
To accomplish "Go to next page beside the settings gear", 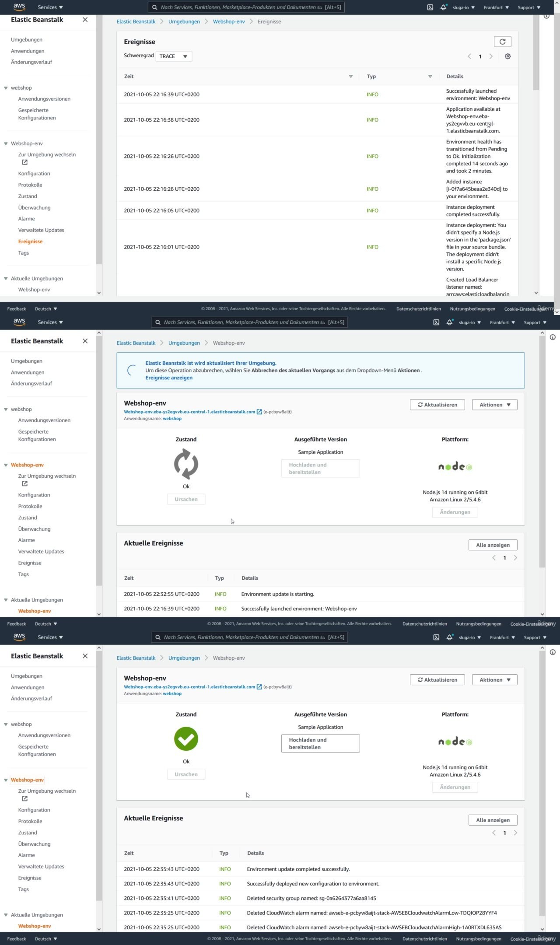I will pos(491,56).
